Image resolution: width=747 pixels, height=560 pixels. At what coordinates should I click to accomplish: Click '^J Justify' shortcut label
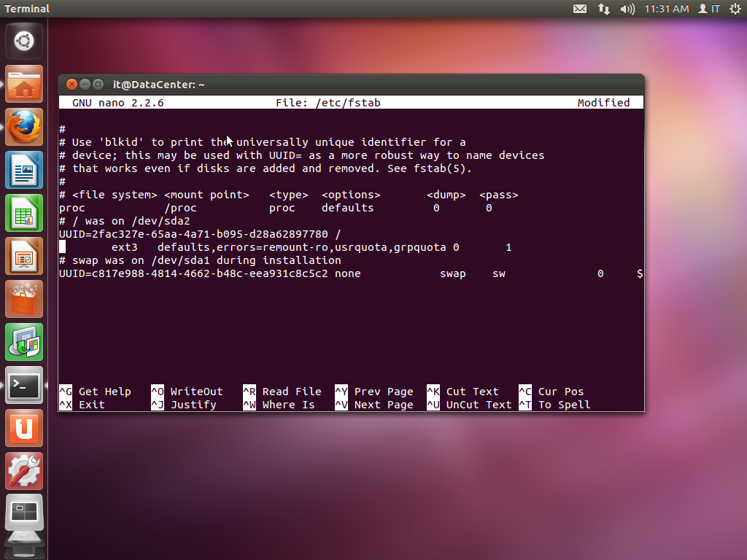coord(184,405)
